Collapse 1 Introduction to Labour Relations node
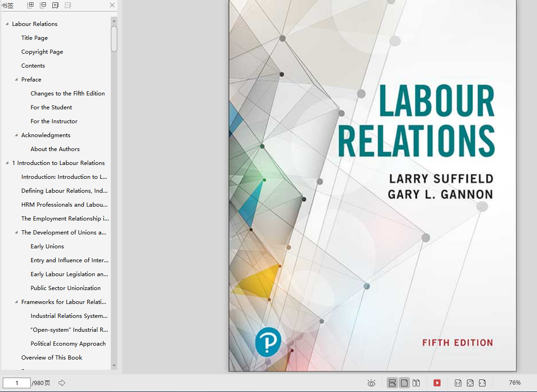This screenshot has height=392, width=537. [7, 163]
